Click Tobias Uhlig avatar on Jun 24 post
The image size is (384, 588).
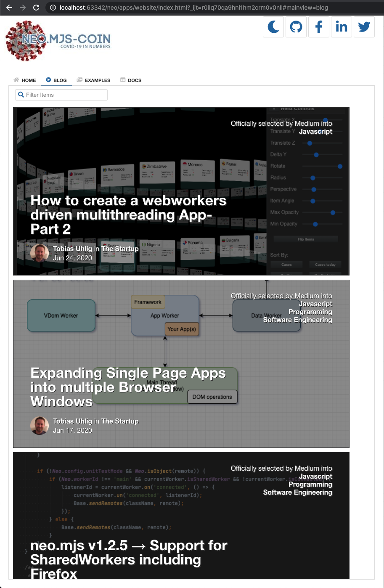(40, 253)
